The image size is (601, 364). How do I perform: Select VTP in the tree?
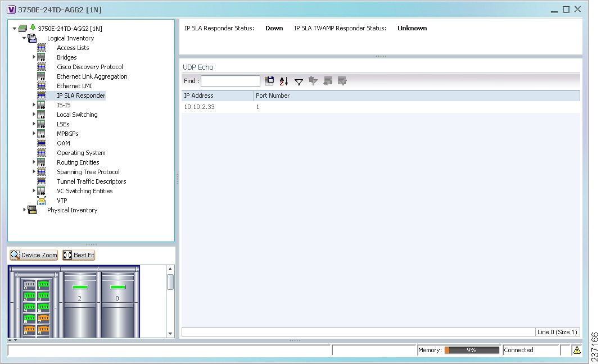click(x=62, y=201)
